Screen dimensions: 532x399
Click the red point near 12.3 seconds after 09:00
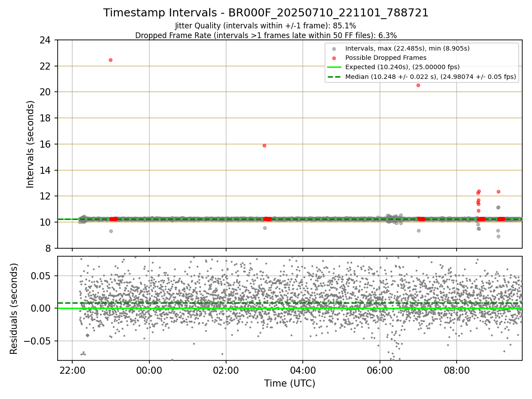coord(498,192)
